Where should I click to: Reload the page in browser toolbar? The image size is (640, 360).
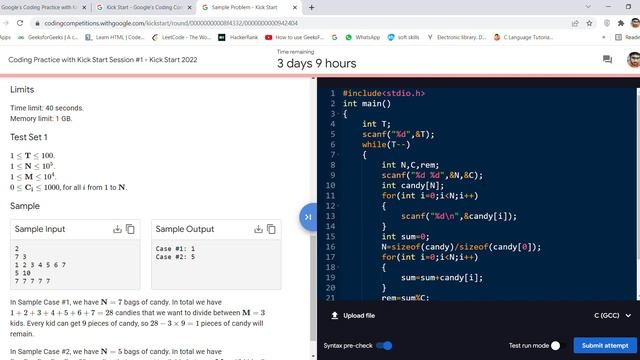pyautogui.click(x=20, y=23)
